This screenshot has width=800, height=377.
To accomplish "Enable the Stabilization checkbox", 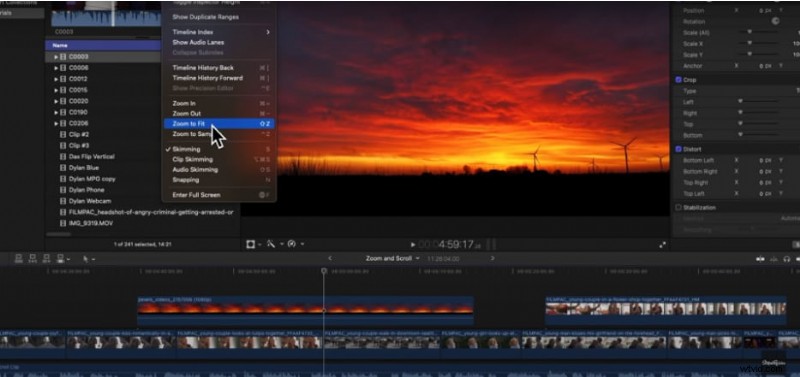I will point(679,208).
